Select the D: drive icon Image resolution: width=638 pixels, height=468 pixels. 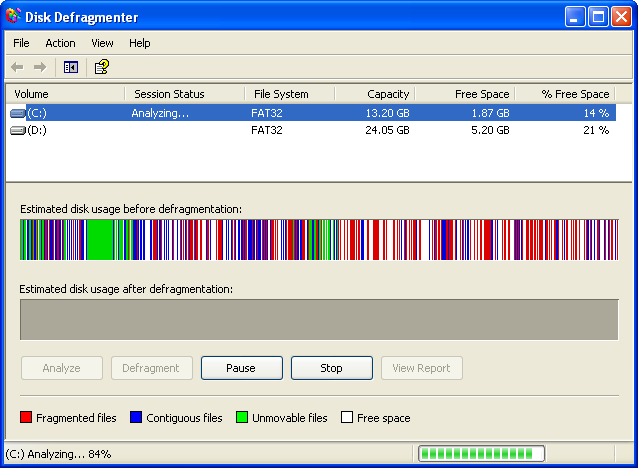pyautogui.click(x=17, y=130)
